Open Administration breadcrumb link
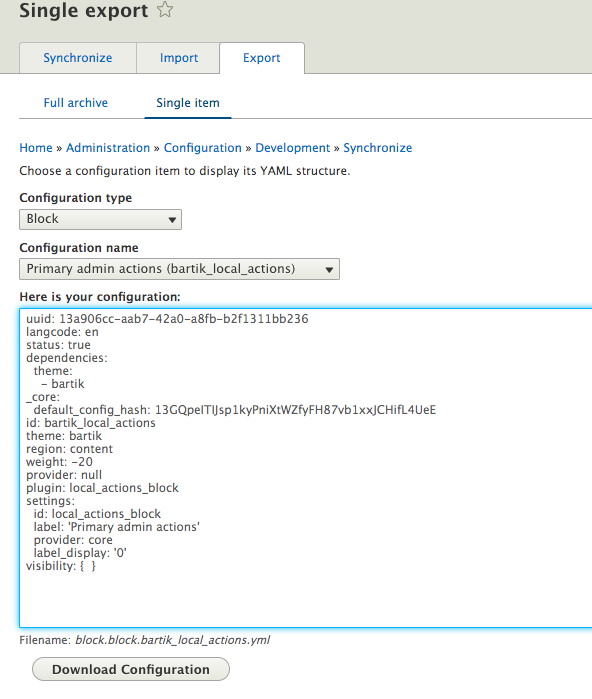The height and width of the screenshot is (699, 592). click(x=108, y=148)
